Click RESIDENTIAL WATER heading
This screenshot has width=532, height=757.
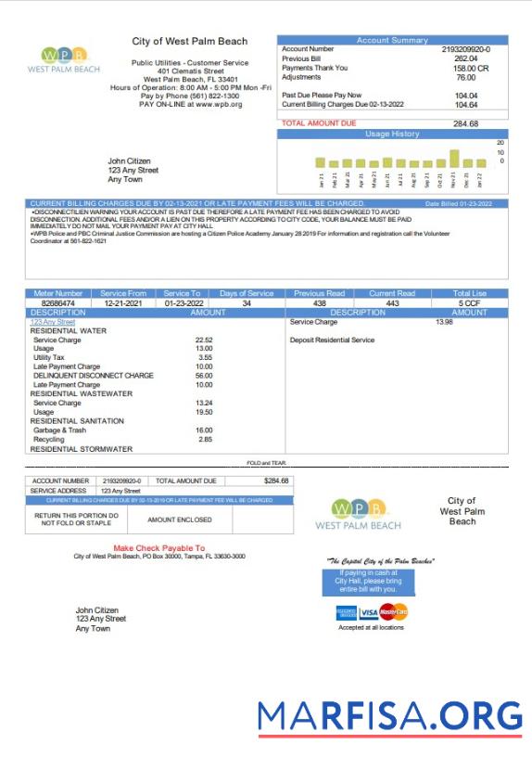(68, 331)
